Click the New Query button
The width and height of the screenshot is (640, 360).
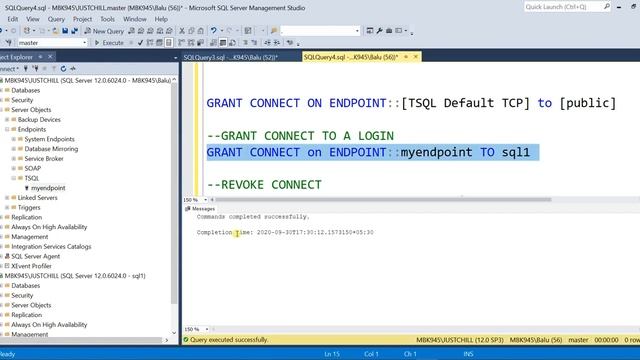104,31
